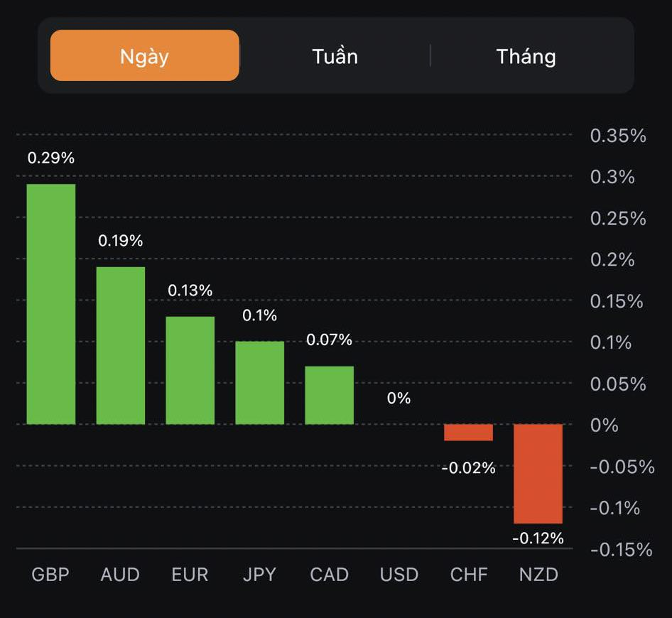
Task: Select the green EUR bar
Action: (x=190, y=370)
